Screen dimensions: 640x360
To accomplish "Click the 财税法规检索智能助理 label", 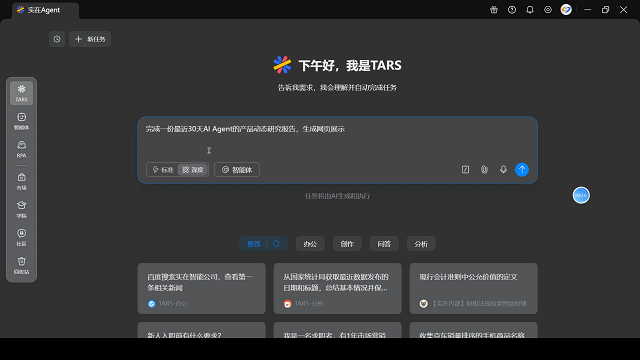I will point(479,304).
